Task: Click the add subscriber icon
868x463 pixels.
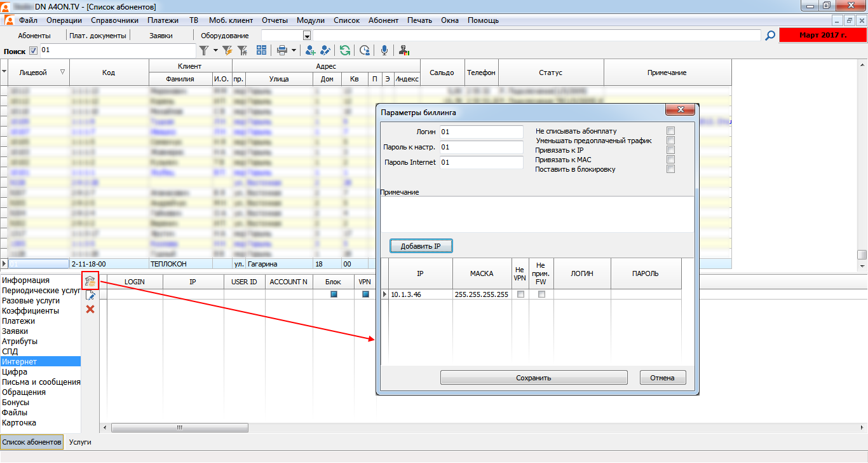Action: [311, 50]
